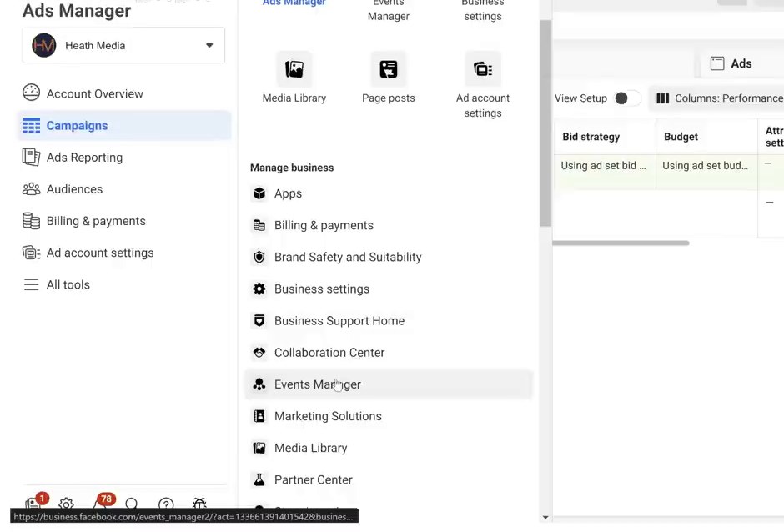Select Billing & payments under Manage business
Viewport: 784px width, 532px height.
tap(311, 225)
